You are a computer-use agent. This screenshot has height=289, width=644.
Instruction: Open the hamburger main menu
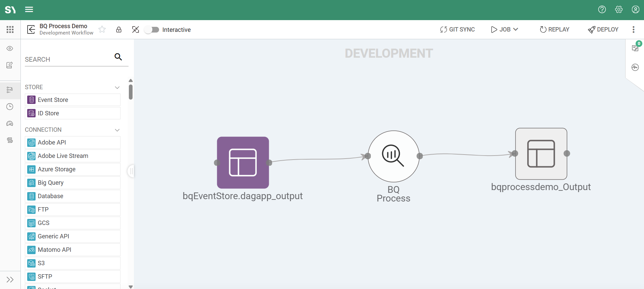pyautogui.click(x=29, y=9)
